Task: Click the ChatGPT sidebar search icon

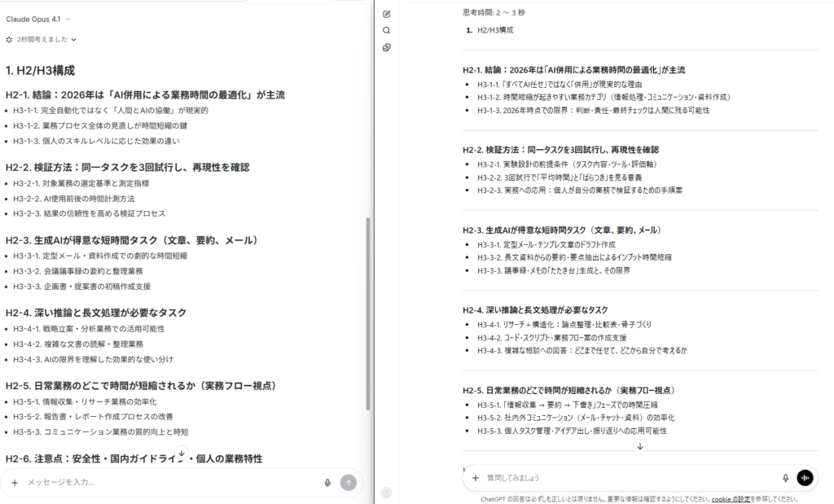Action: [x=386, y=30]
